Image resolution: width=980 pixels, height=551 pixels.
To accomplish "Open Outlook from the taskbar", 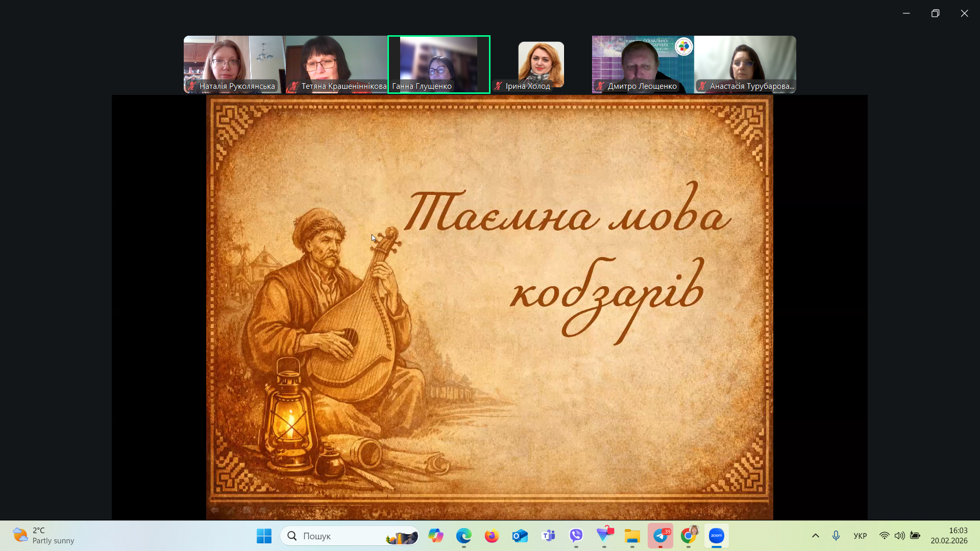I will (520, 536).
